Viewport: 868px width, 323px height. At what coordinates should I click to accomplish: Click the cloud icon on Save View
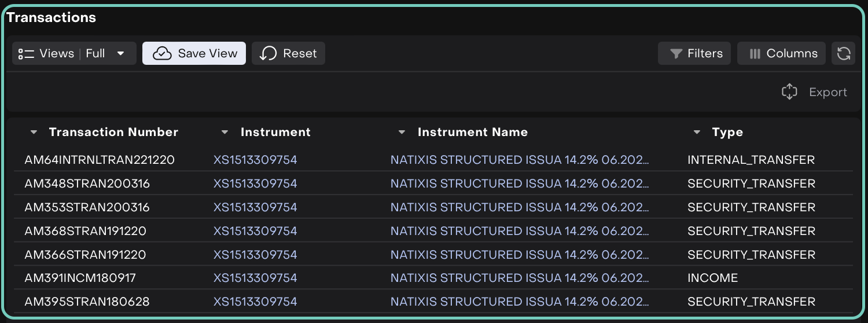162,54
